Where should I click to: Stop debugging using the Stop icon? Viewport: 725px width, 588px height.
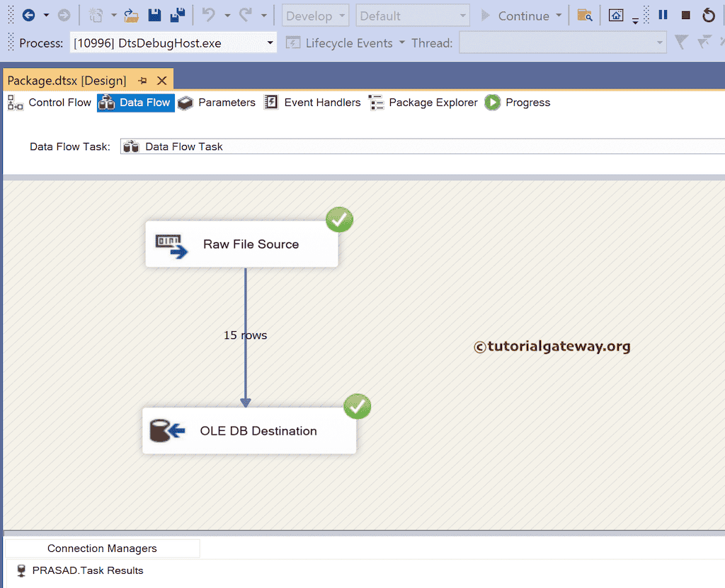click(685, 14)
